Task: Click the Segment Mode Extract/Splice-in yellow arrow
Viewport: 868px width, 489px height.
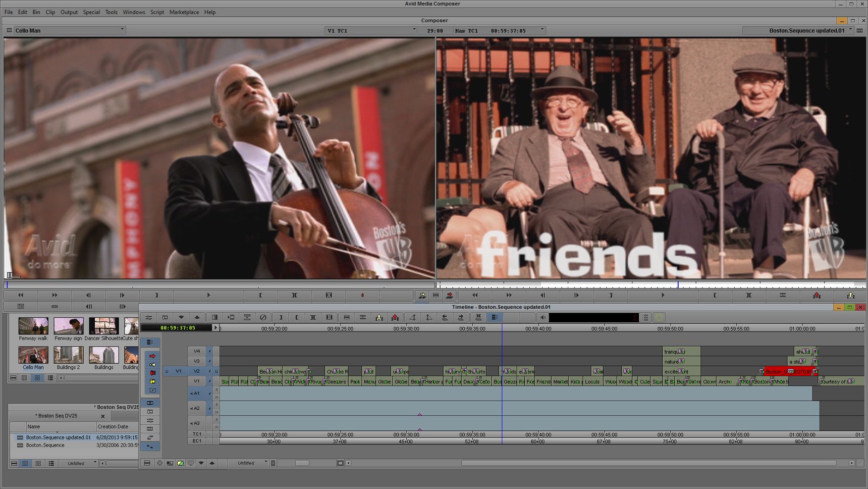Action: (152, 365)
